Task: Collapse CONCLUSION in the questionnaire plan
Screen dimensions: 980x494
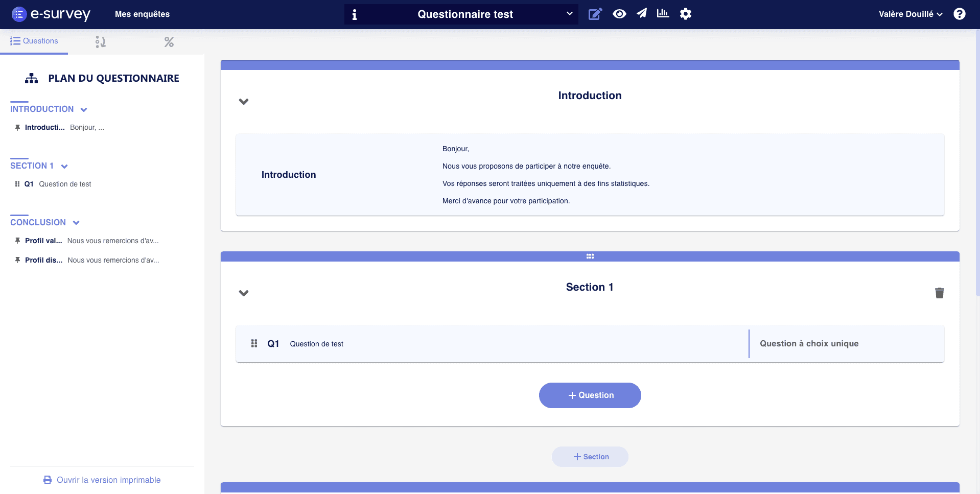Action: click(x=76, y=223)
